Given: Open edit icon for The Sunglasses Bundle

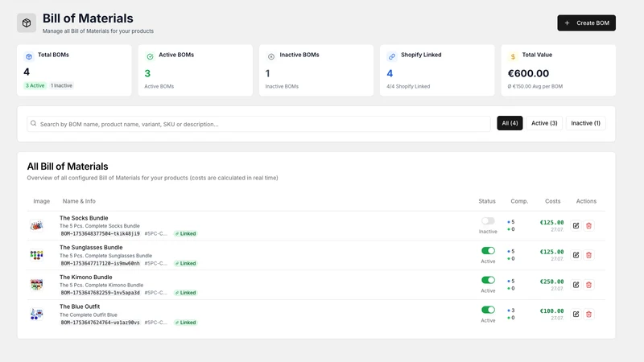Looking at the screenshot, I should tap(576, 255).
